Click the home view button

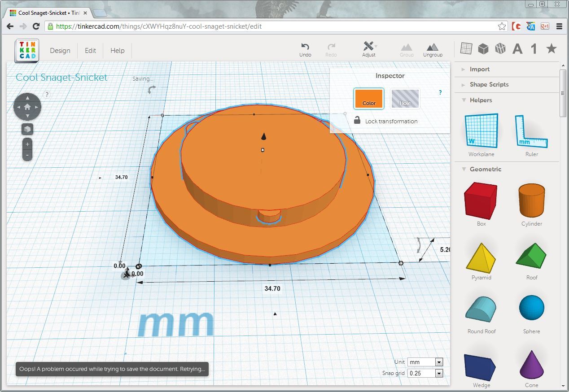(27, 107)
